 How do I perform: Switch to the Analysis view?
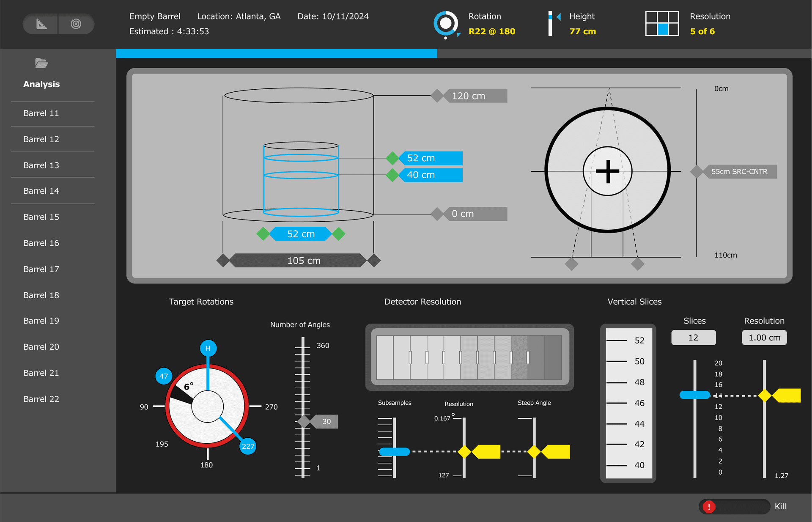[41, 84]
